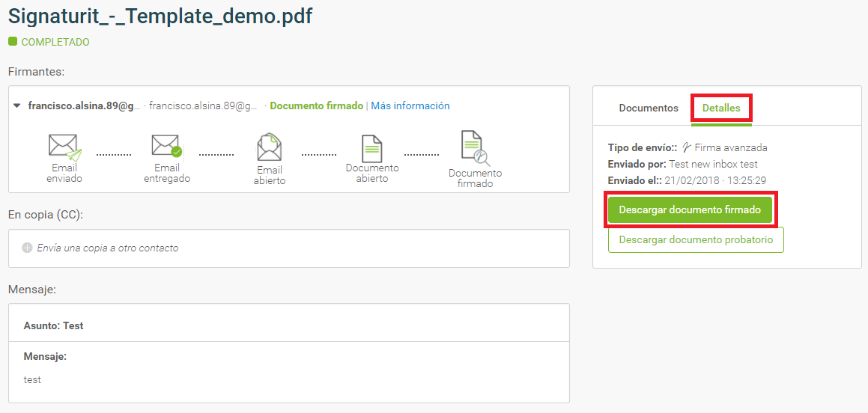
Task: Click the message body text test
Action: point(32,380)
